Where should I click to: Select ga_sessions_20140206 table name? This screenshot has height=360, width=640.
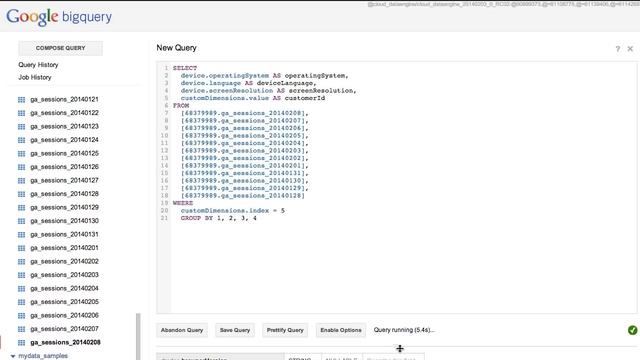[64, 316]
